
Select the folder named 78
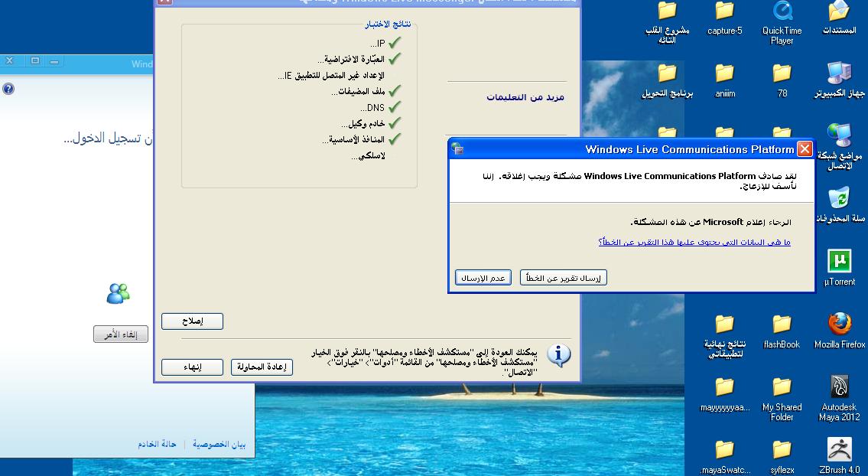(x=782, y=81)
